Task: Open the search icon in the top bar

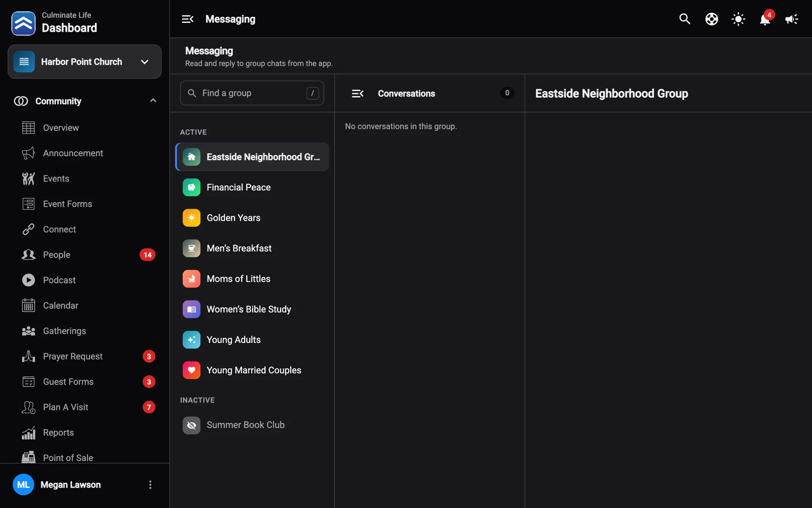Action: (x=685, y=19)
